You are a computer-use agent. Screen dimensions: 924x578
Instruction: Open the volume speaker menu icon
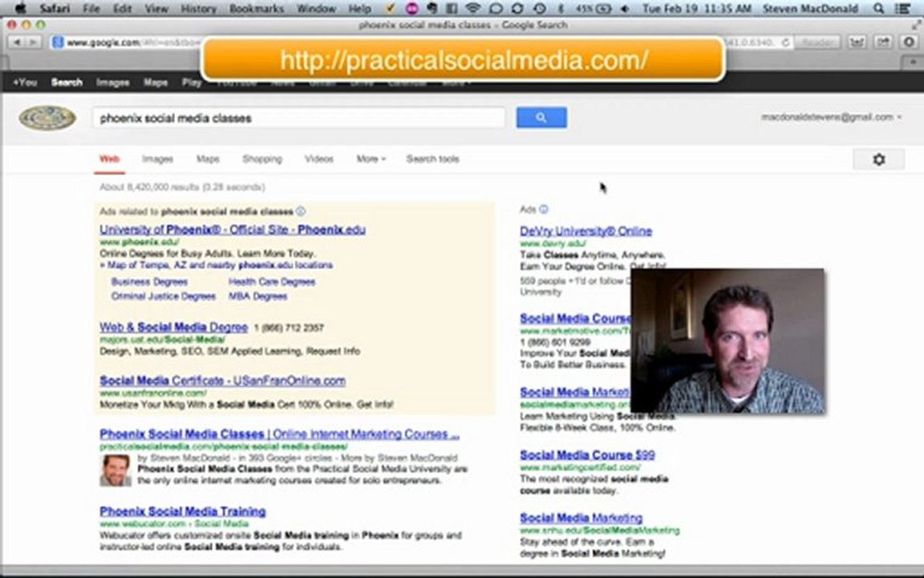[x=626, y=8]
